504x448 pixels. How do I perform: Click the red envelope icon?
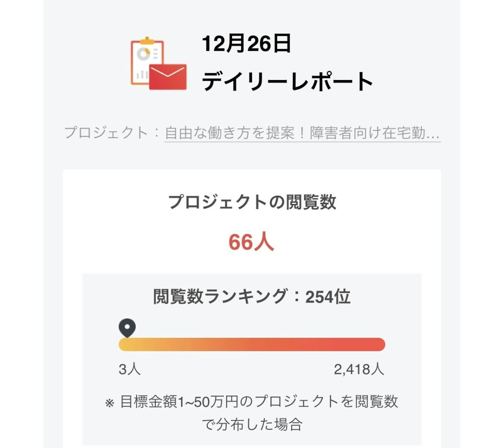[x=168, y=77]
